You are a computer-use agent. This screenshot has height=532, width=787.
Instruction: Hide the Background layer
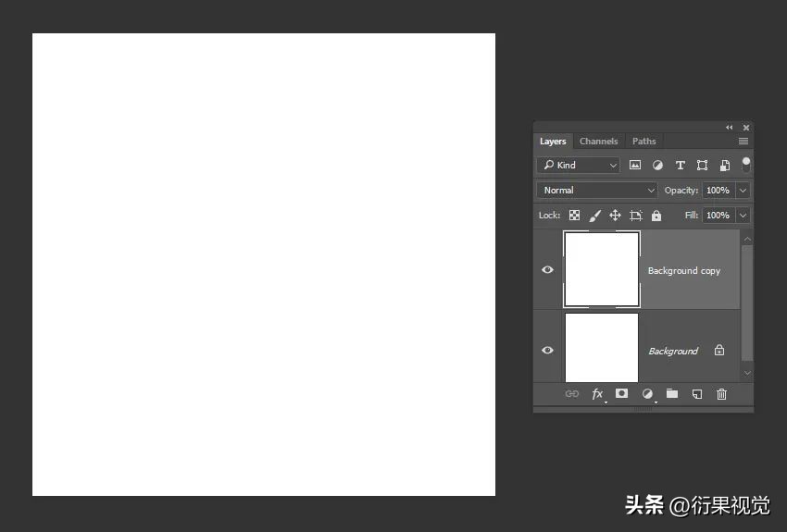coord(547,351)
